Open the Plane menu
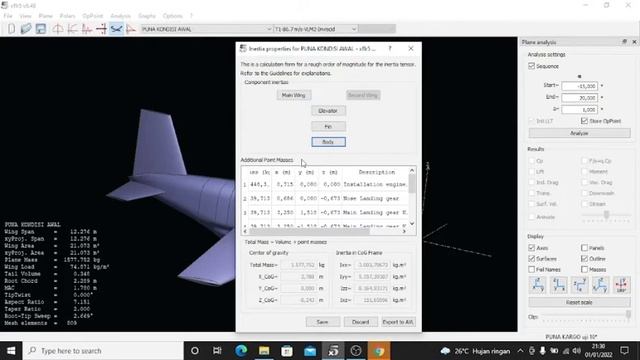 [x=46, y=16]
